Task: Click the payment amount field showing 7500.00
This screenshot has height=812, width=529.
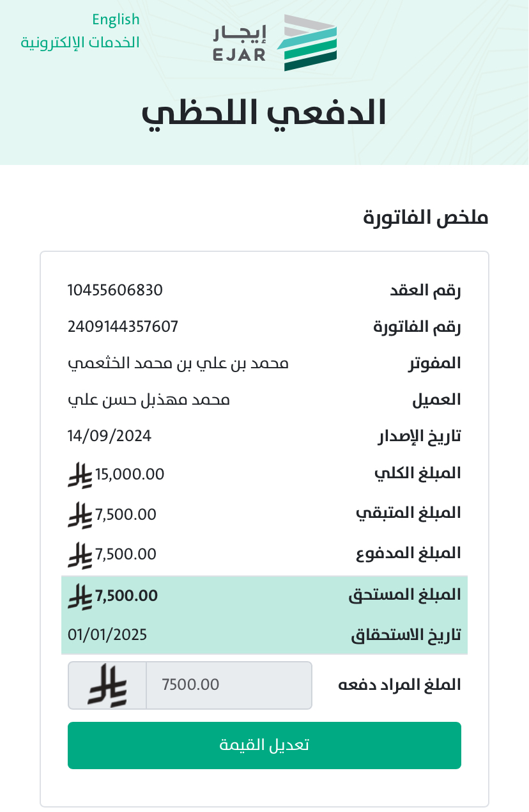Action: [229, 685]
